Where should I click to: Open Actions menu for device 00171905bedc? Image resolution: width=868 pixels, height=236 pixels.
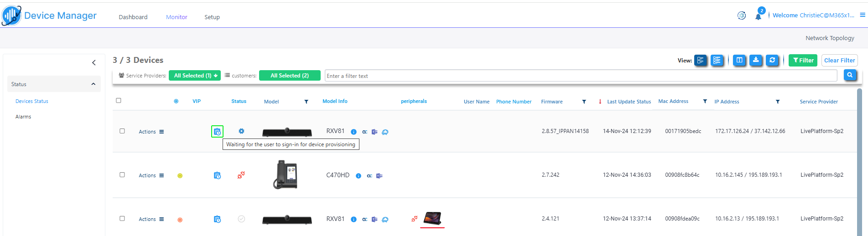pos(151,132)
